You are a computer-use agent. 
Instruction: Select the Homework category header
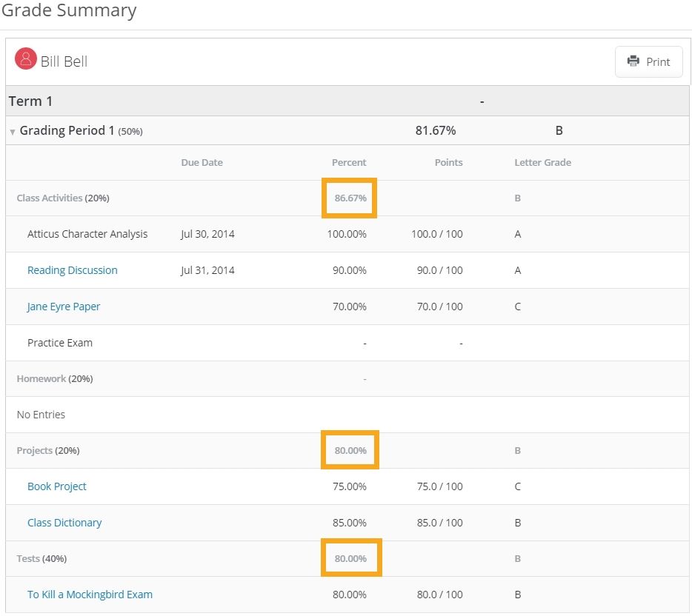point(54,378)
